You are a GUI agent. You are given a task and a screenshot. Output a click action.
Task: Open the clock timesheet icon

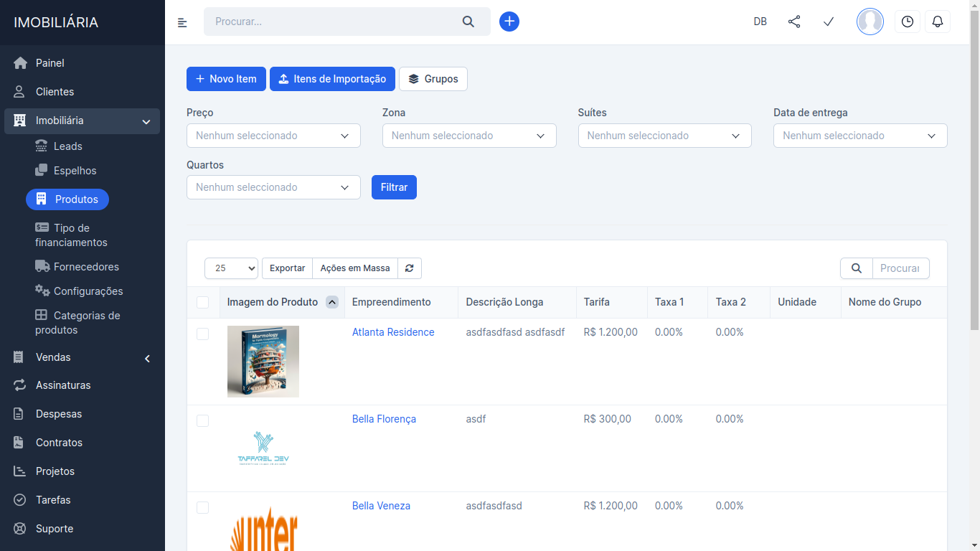[x=908, y=22]
